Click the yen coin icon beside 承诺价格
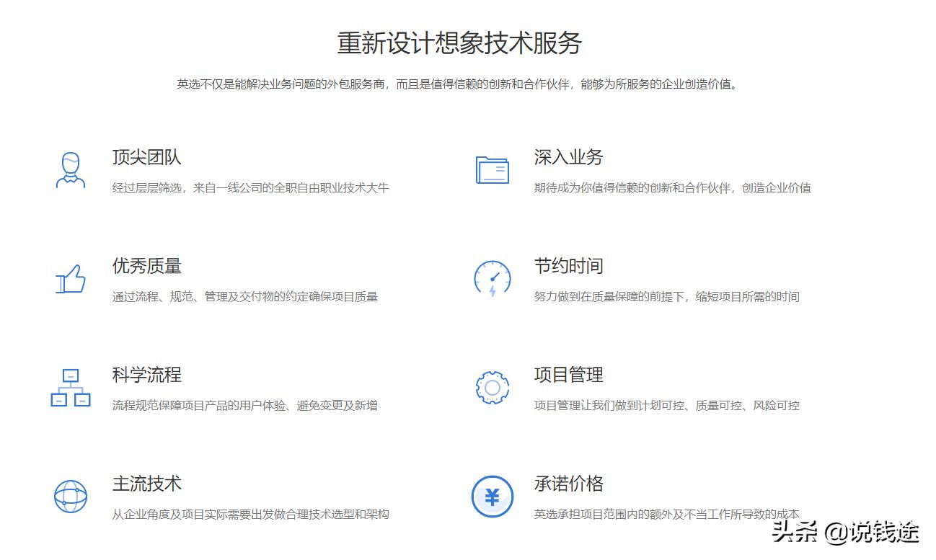936x560 pixels. pyautogui.click(x=493, y=497)
